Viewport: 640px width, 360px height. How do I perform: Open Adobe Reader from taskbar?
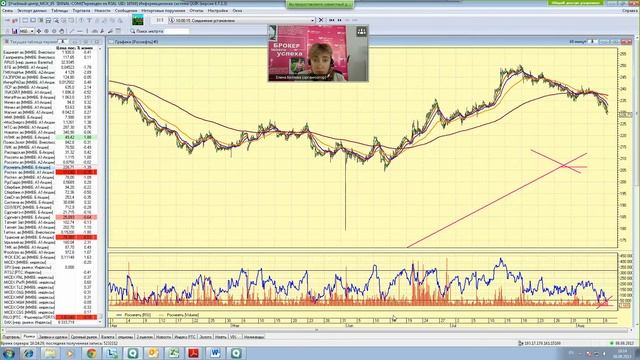[193, 353]
